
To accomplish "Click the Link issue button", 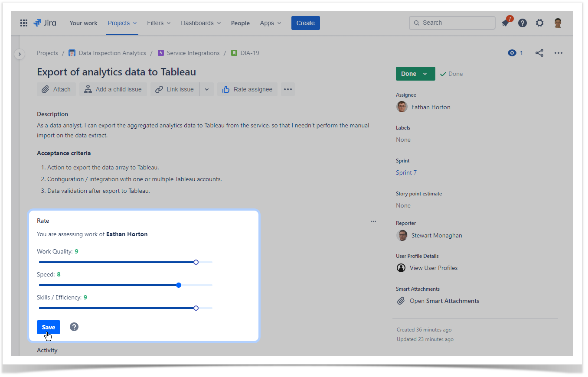I will [175, 89].
